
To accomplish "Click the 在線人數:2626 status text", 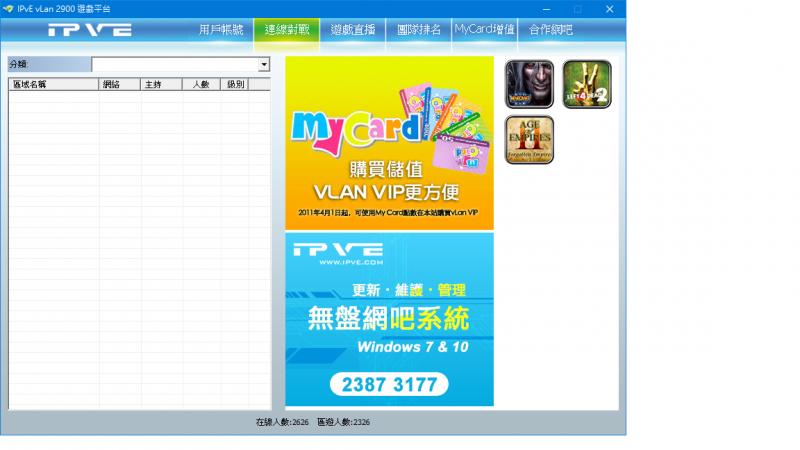I will 282,422.
